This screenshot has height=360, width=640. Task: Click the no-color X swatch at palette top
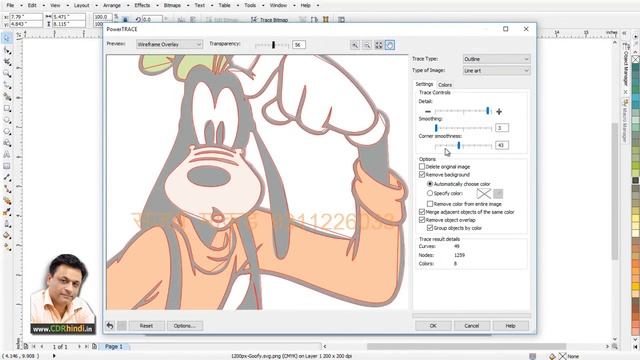(x=636, y=59)
